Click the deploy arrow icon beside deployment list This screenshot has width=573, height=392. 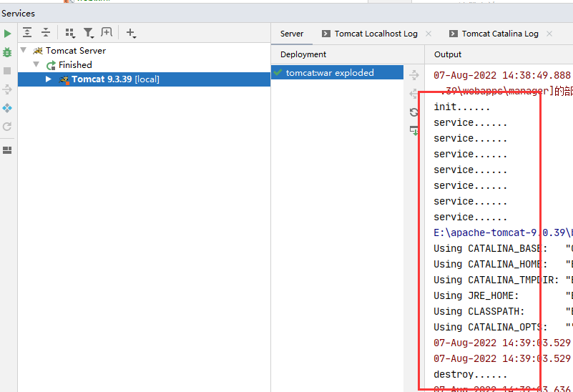414,75
